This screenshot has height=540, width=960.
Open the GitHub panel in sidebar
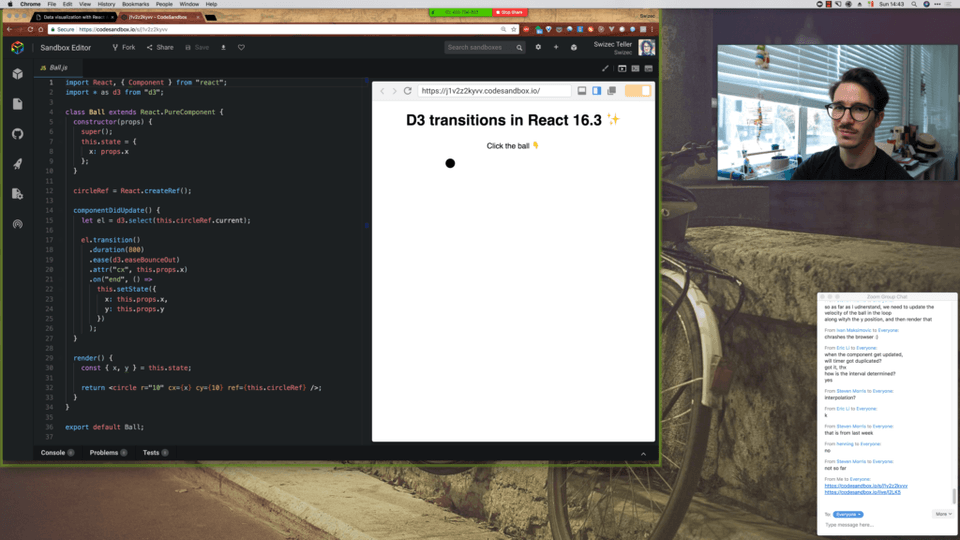18,133
